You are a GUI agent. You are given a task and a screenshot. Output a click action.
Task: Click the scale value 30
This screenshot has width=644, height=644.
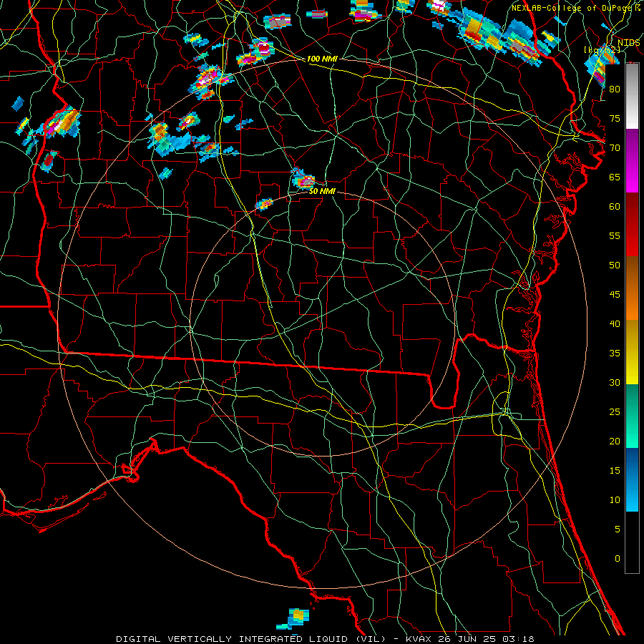(615, 382)
